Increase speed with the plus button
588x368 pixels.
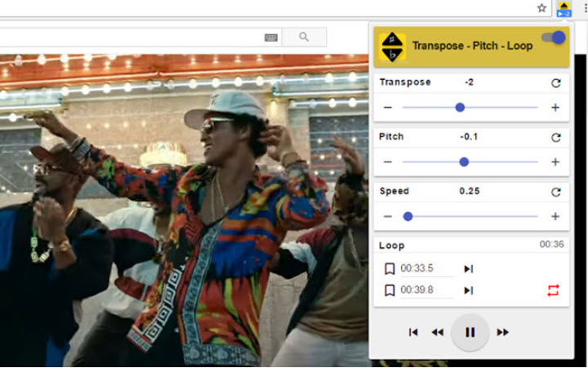click(555, 217)
